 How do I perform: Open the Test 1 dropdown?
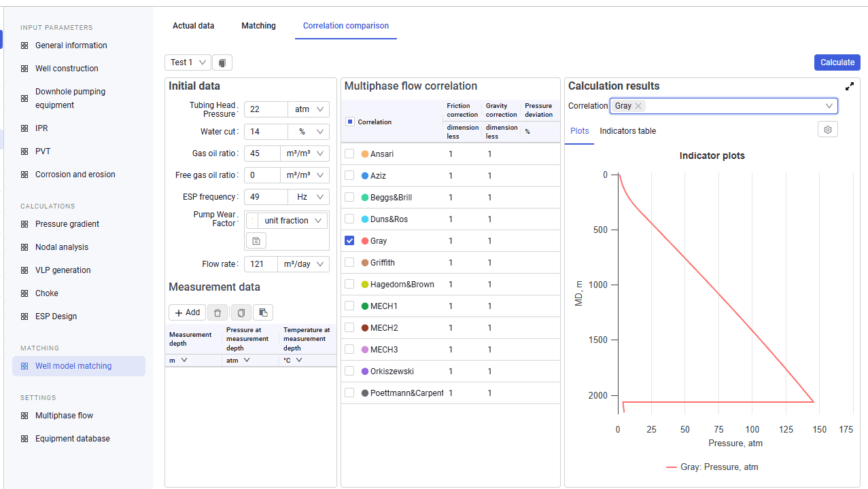click(188, 62)
